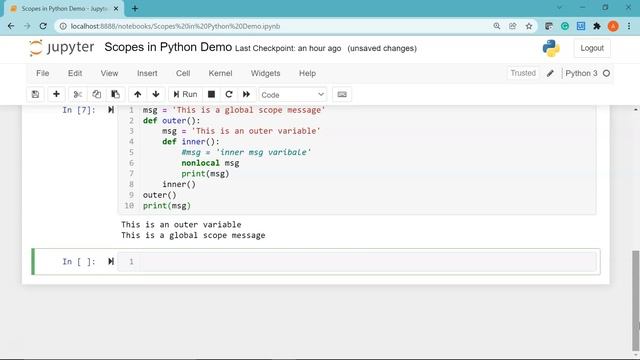Paste cells below icon

click(116, 94)
